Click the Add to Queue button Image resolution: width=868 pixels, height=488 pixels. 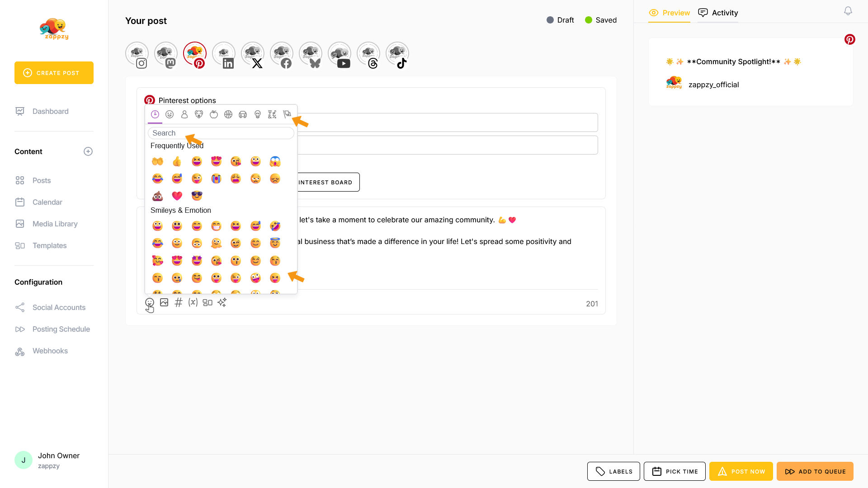(815, 471)
